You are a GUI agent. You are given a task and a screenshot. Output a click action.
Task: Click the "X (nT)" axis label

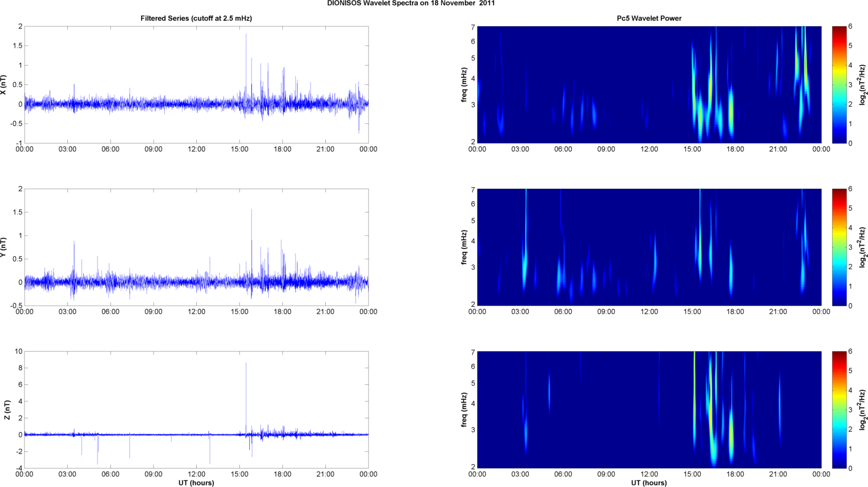(3, 84)
